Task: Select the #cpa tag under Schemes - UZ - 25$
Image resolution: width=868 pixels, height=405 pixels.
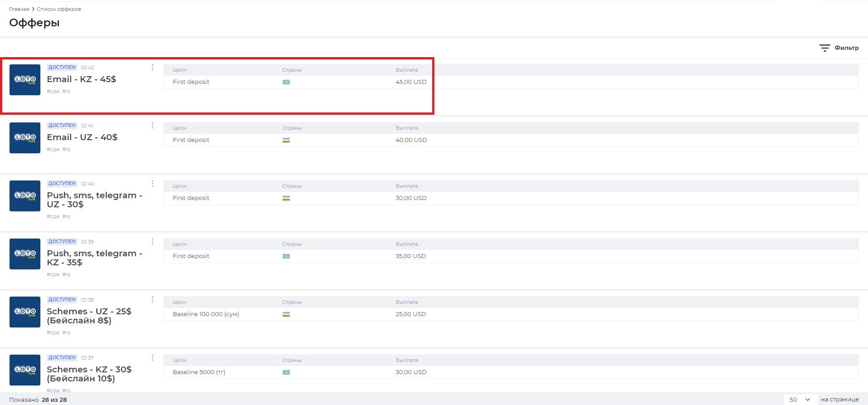Action: tap(53, 332)
